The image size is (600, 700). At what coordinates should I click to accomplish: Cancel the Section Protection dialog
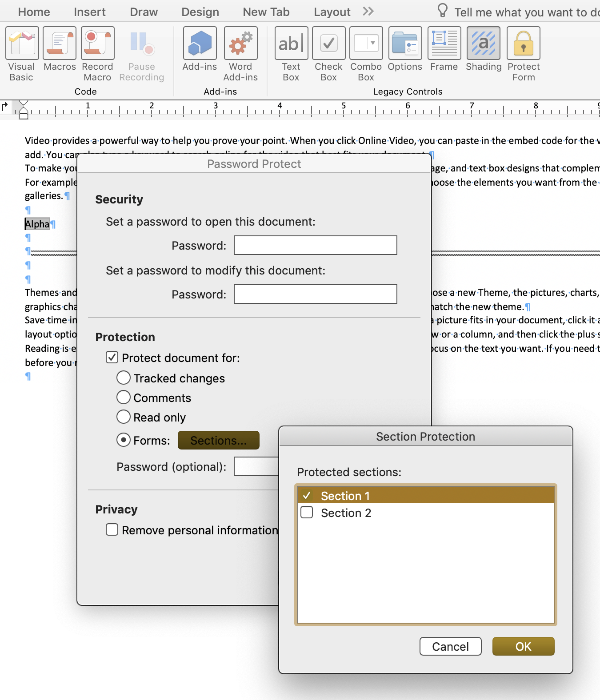click(450, 646)
